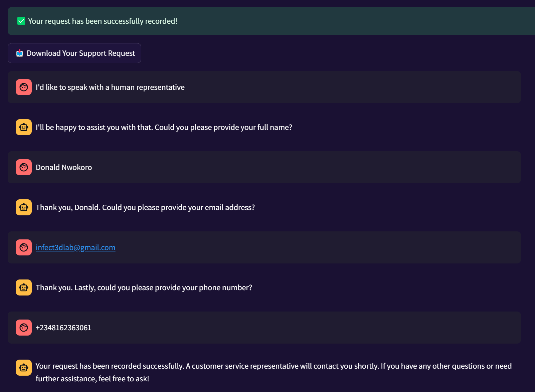Click user avatar beside the email link
This screenshot has width=535, height=392.
[x=24, y=247]
